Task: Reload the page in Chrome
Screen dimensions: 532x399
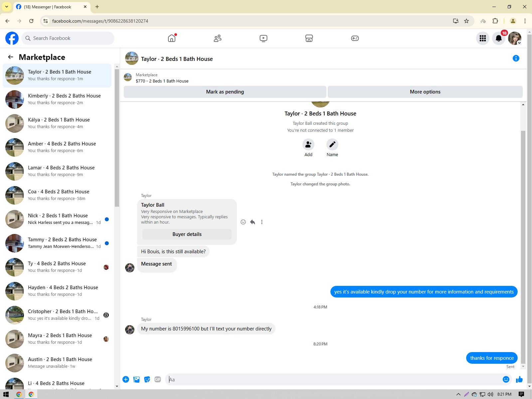Action: (x=31, y=21)
